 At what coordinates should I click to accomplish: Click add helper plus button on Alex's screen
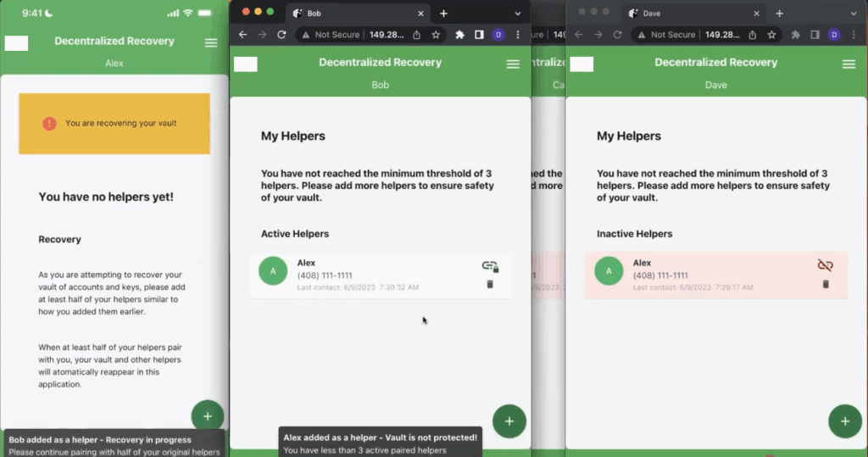click(x=207, y=416)
